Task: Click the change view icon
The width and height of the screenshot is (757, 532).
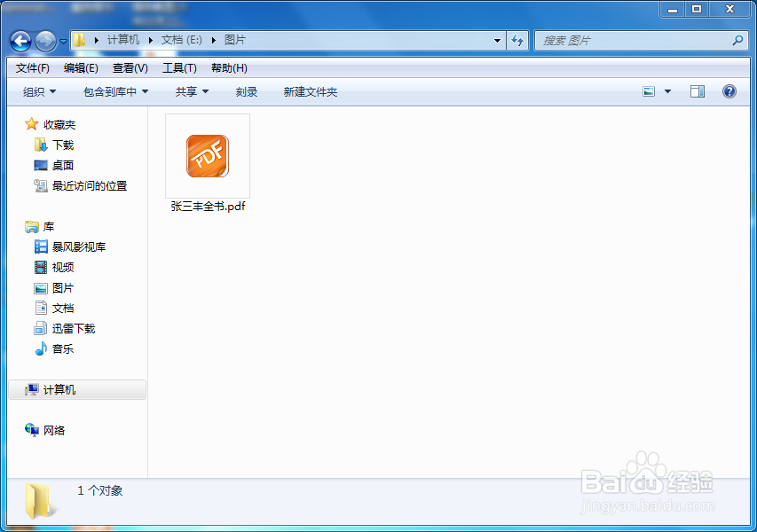Action: coord(649,91)
